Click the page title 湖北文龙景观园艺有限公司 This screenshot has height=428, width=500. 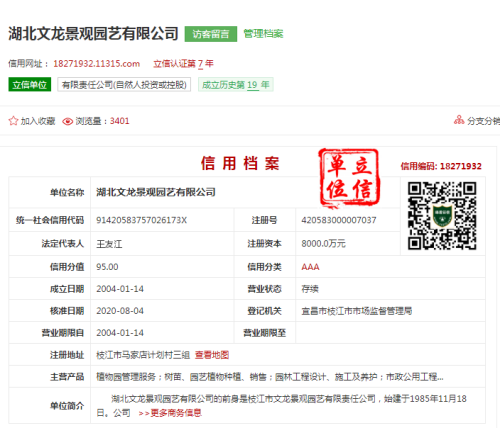(x=93, y=34)
